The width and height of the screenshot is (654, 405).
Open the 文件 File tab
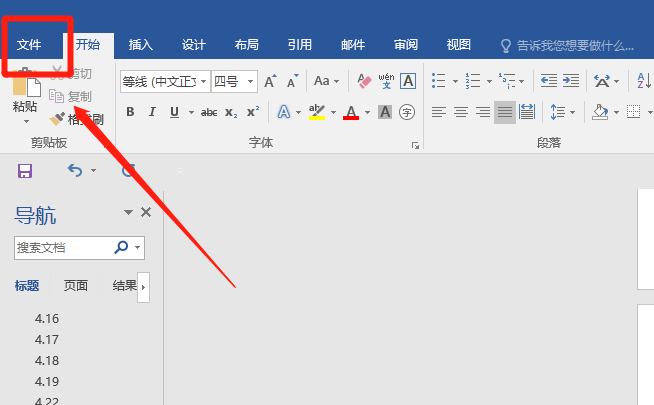[29, 45]
